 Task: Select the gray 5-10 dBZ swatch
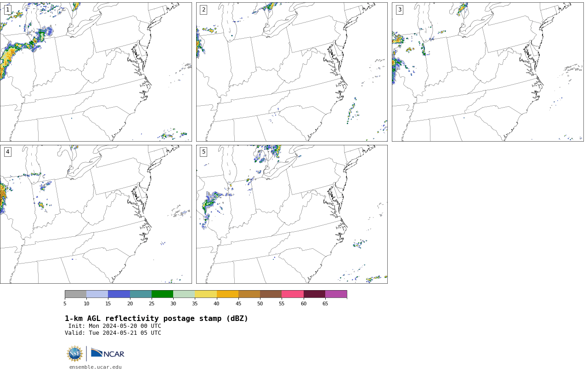[x=75, y=294]
